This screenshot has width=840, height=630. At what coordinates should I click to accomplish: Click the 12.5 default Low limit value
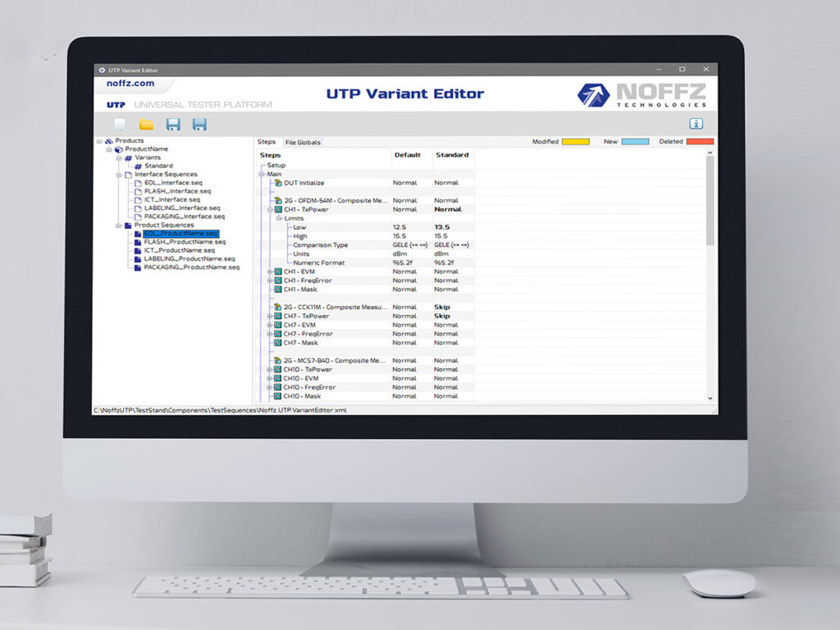pos(399,227)
